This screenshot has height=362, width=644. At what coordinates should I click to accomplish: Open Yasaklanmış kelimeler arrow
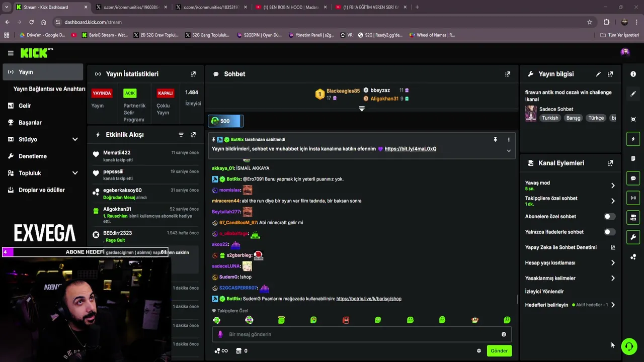click(x=612, y=278)
